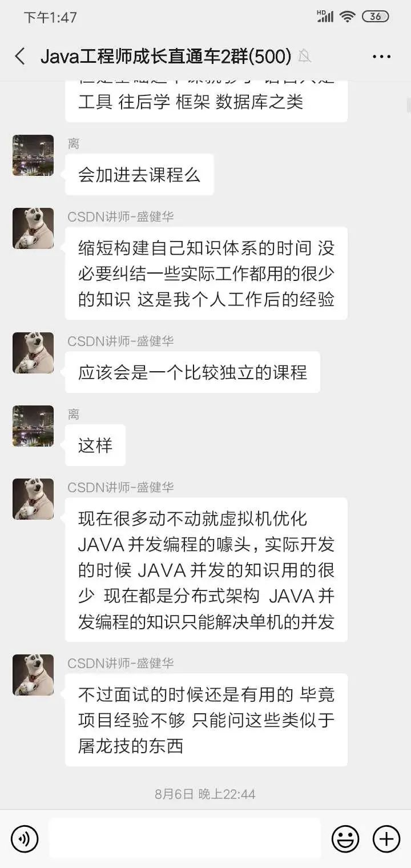Screen dimensions: 411x868
Task: Tap polar bear avatar beside 不过面试 message
Action: 33,675
